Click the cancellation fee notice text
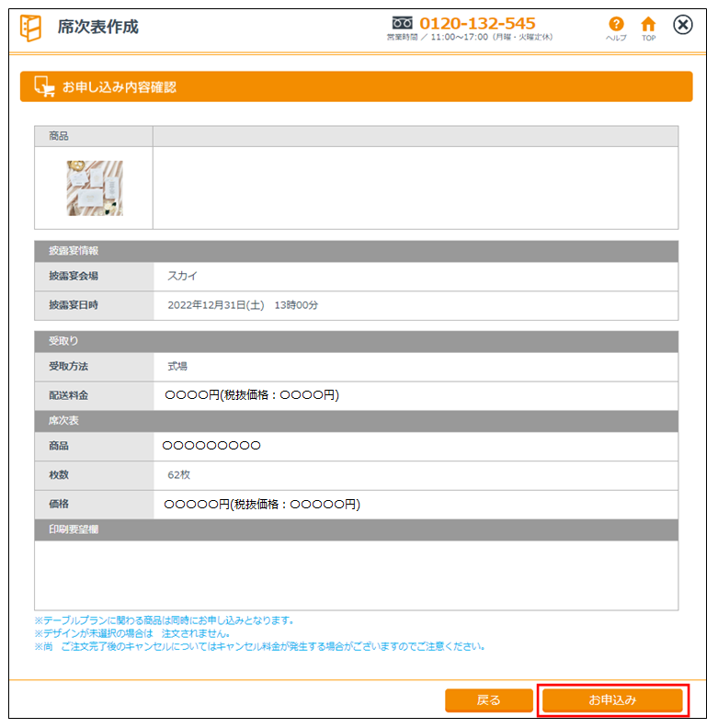718x728 pixels. [260, 646]
